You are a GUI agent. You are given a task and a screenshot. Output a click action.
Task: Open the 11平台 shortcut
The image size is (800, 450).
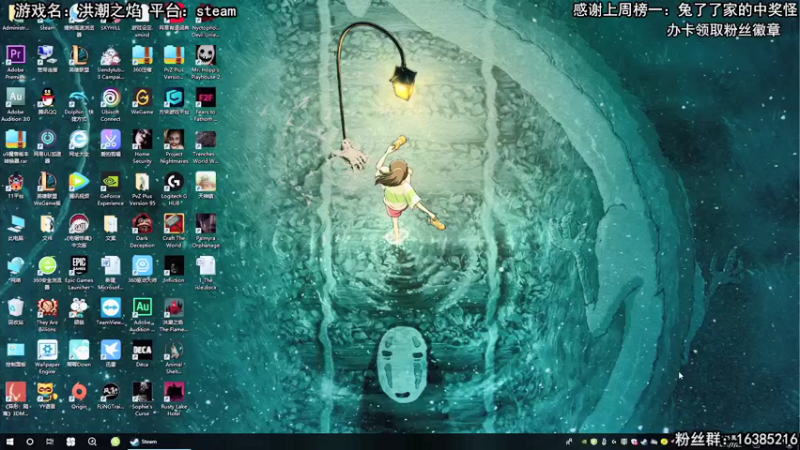click(x=15, y=185)
